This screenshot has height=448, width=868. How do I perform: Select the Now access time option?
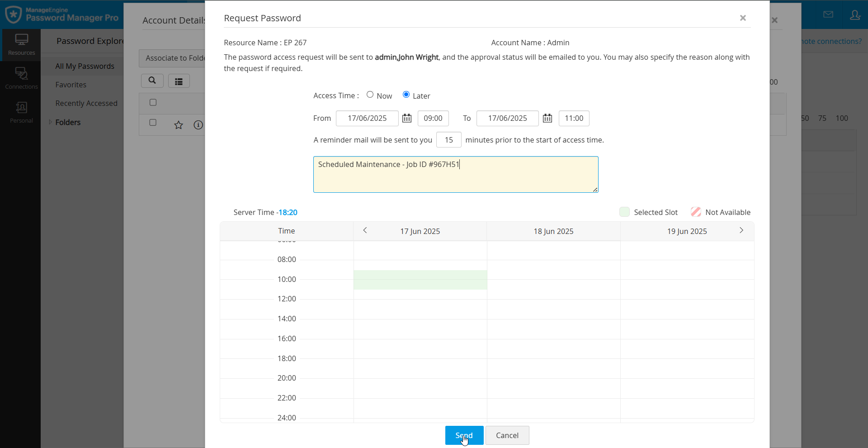pyautogui.click(x=370, y=95)
